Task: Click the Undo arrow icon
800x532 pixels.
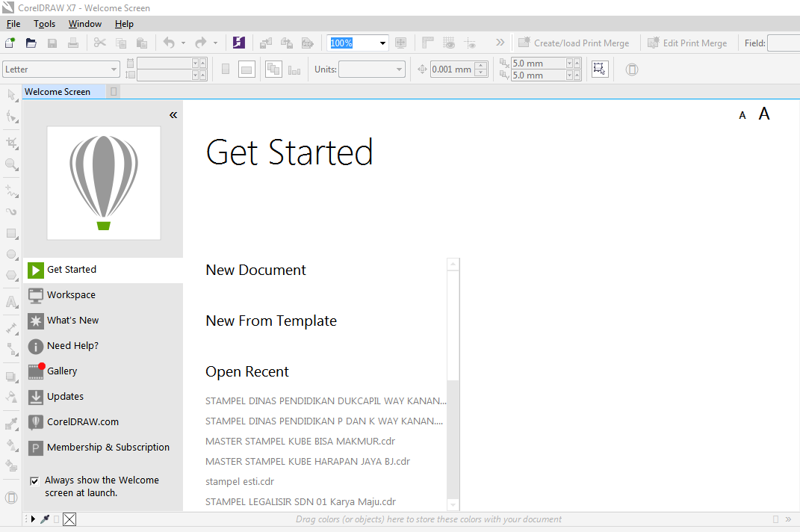Action: (x=169, y=43)
